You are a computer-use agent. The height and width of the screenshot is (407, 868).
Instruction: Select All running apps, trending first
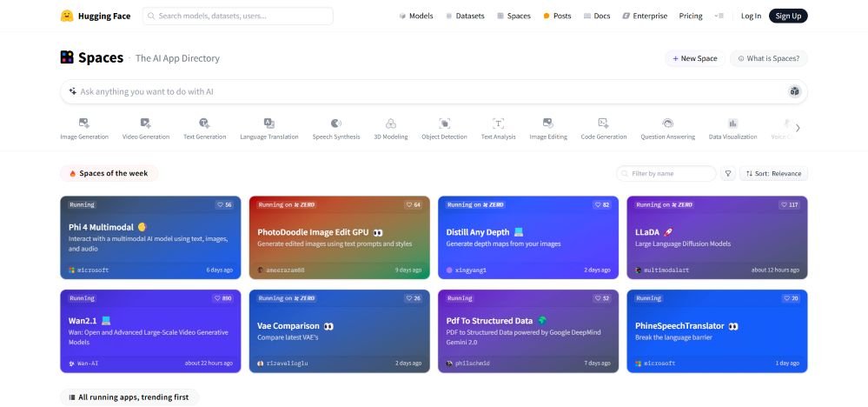pyautogui.click(x=129, y=397)
